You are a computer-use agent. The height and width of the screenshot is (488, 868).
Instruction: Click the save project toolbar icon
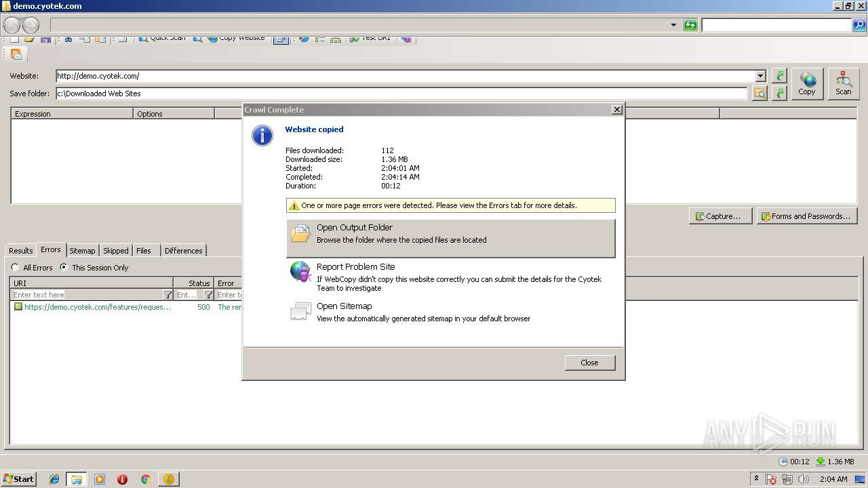coord(46,39)
